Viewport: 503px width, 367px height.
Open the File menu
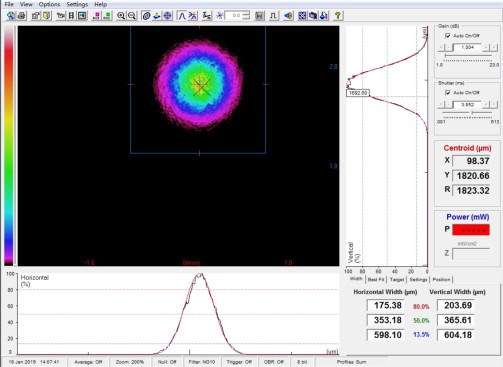coord(9,4)
